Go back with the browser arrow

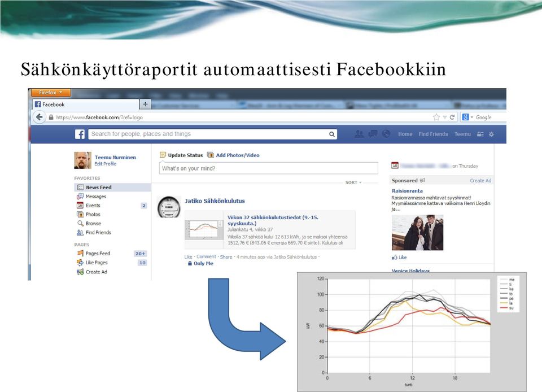coord(40,117)
